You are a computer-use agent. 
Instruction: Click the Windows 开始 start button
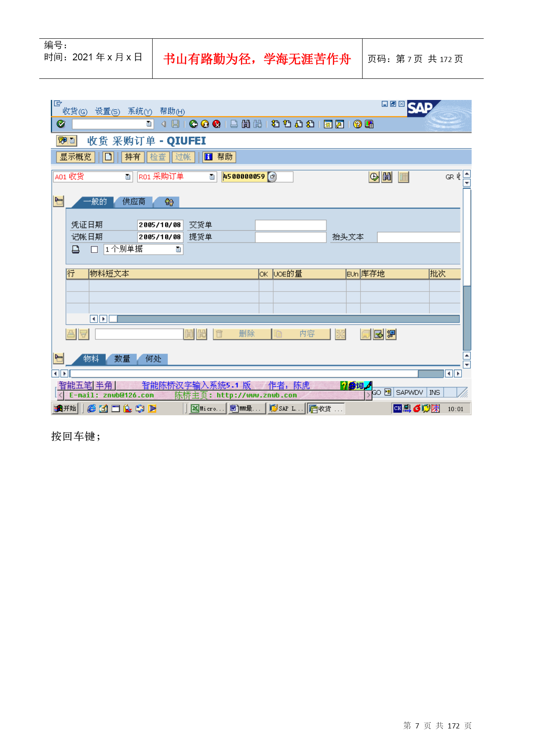click(66, 408)
